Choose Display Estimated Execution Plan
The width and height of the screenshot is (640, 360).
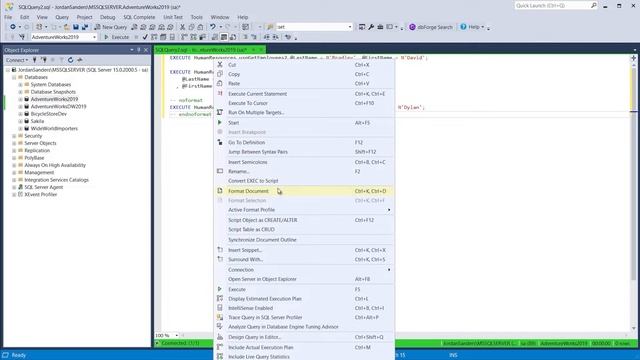click(x=304, y=299)
